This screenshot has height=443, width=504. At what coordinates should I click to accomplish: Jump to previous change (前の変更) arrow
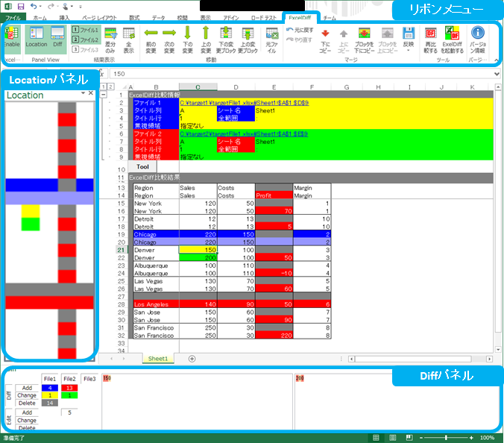151,40
